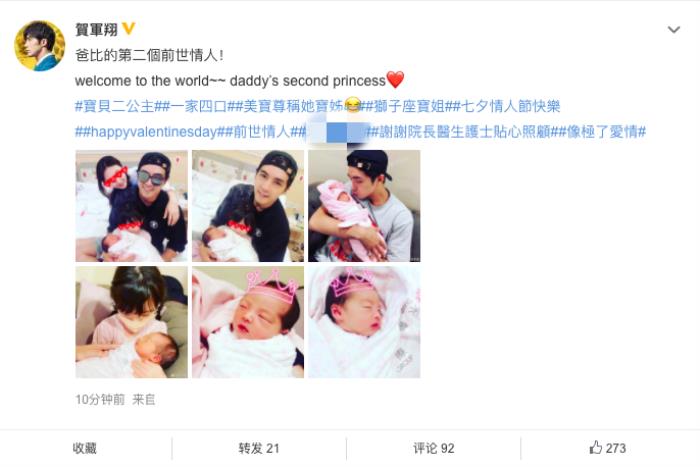The height and width of the screenshot is (467, 700).
Task: Click the 10分钟前 timestamp
Action: pos(100,399)
